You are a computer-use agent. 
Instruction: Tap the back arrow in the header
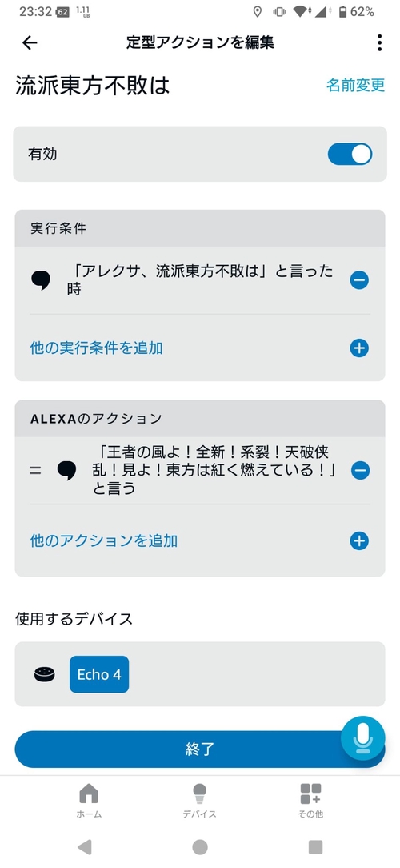click(x=30, y=42)
